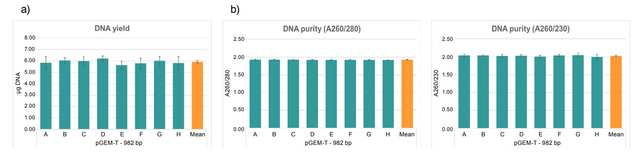Viewport: 644px width, 158px height.
Task: Click the 8.00 tick label on DNA yield axis
Action: point(30,38)
